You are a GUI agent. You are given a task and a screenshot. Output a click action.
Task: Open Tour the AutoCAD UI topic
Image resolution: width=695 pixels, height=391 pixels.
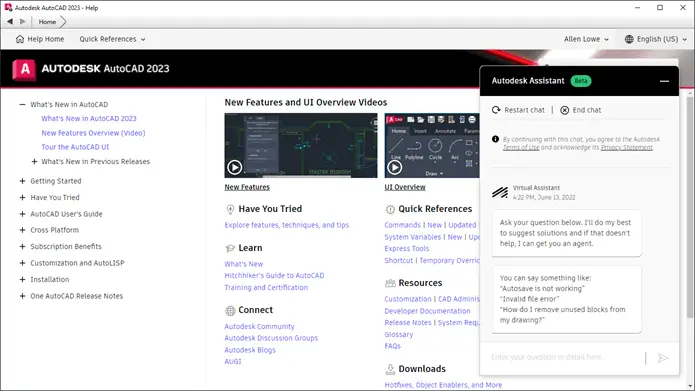pos(75,147)
